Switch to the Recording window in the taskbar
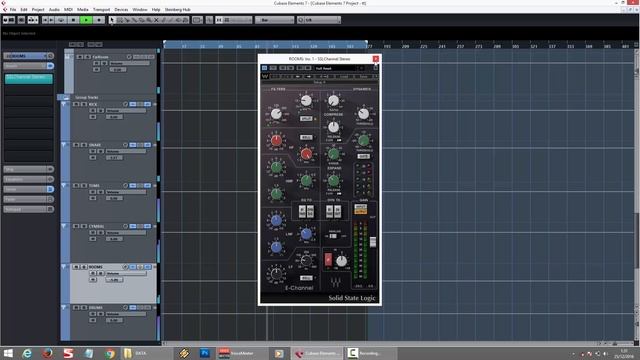640x360 pixels. point(370,353)
